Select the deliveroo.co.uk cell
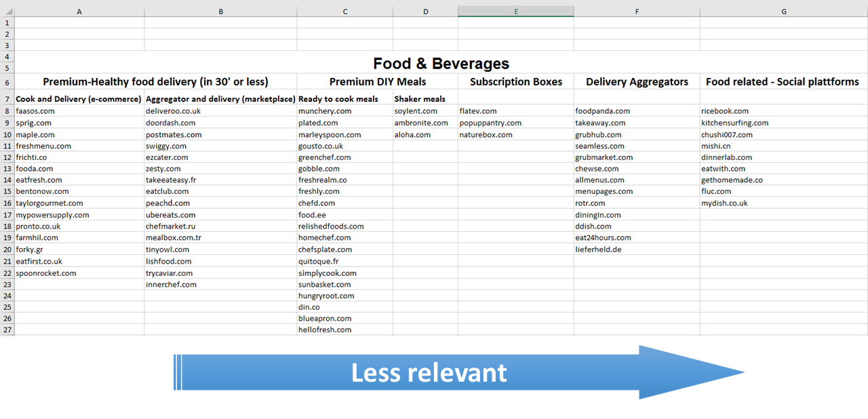This screenshot has width=868, height=419. click(220, 111)
